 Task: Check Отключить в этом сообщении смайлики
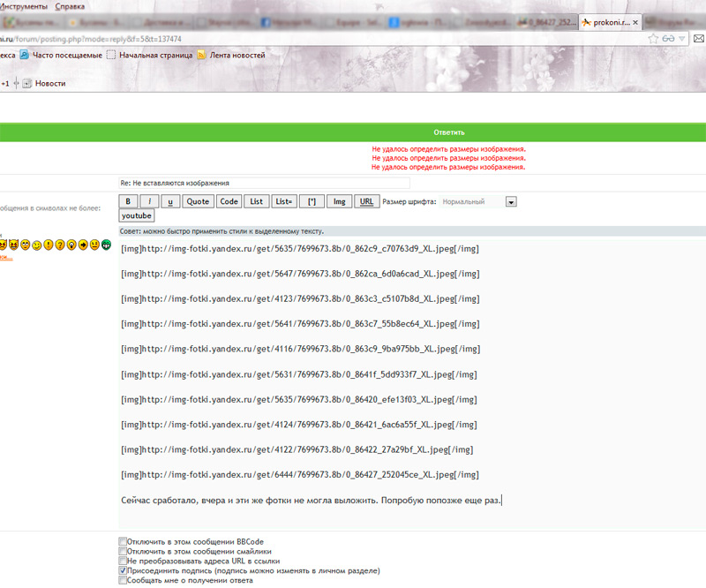[122, 552]
